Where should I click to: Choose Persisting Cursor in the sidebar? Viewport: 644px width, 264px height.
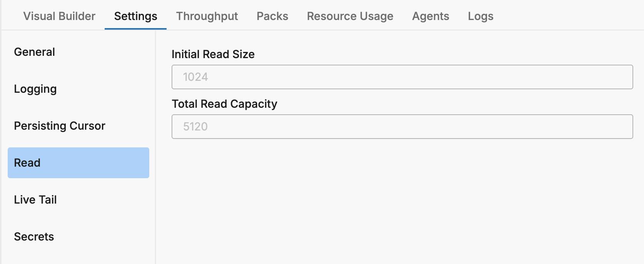click(x=60, y=126)
